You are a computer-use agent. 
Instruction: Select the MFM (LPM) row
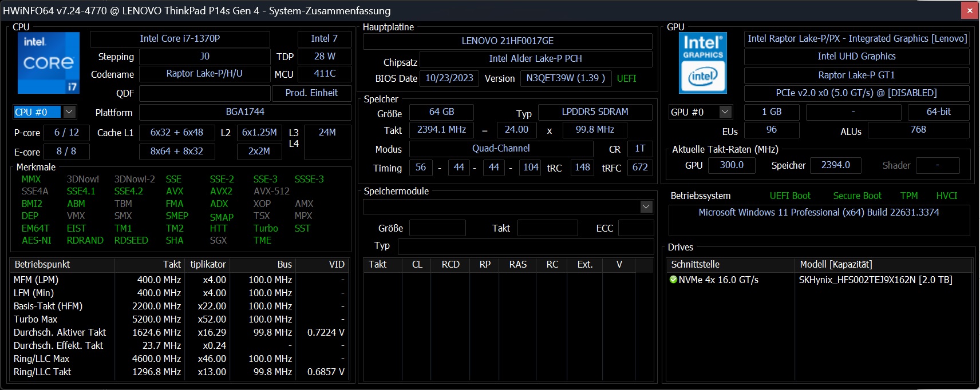(x=180, y=280)
